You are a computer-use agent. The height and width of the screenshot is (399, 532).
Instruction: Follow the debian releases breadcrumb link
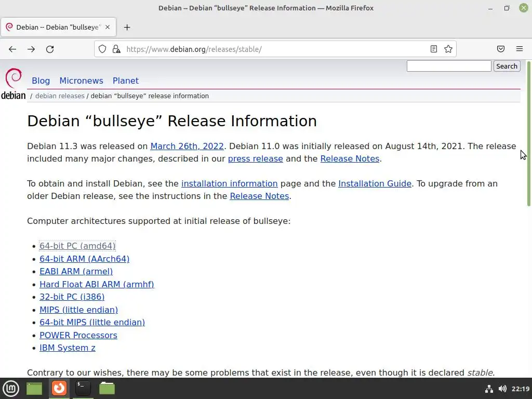[60, 96]
